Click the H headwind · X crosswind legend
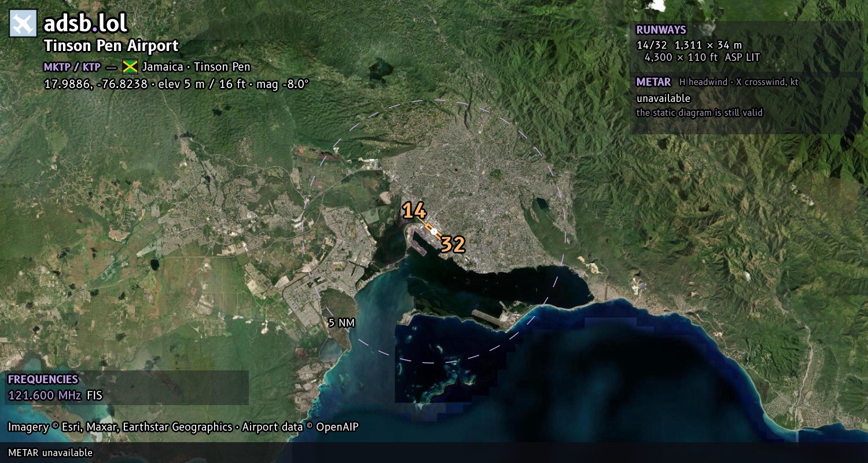The image size is (868, 463). coord(739,82)
